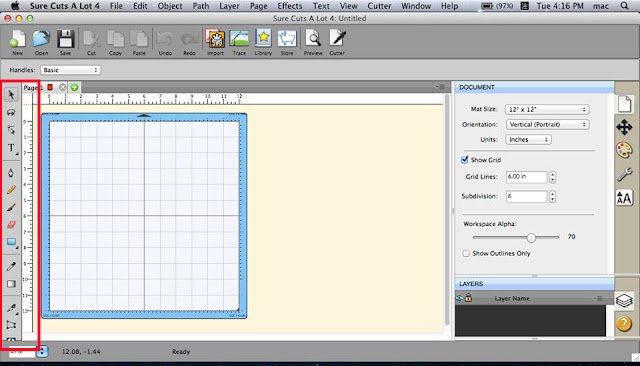The width and height of the screenshot is (640, 366).
Task: Open the Fill and Stroke palette icon
Action: (x=624, y=151)
